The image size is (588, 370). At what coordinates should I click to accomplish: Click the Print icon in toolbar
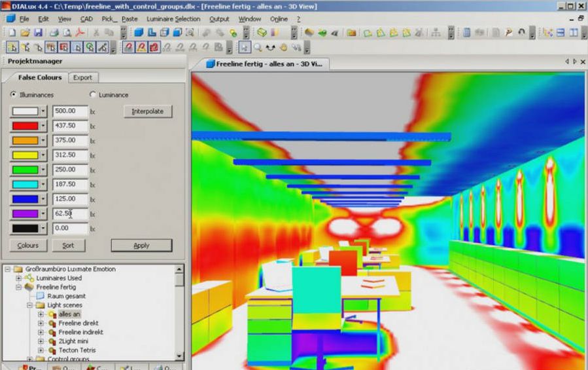[54, 32]
